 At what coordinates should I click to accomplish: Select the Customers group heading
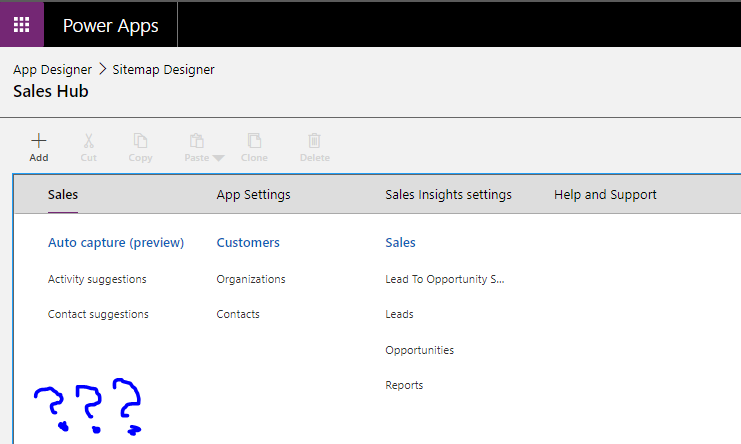(x=248, y=243)
